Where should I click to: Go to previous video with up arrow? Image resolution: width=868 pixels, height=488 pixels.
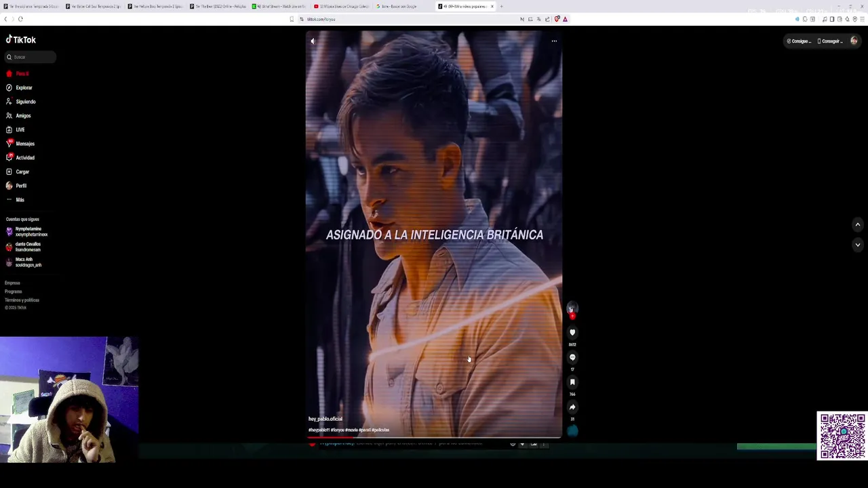point(857,224)
